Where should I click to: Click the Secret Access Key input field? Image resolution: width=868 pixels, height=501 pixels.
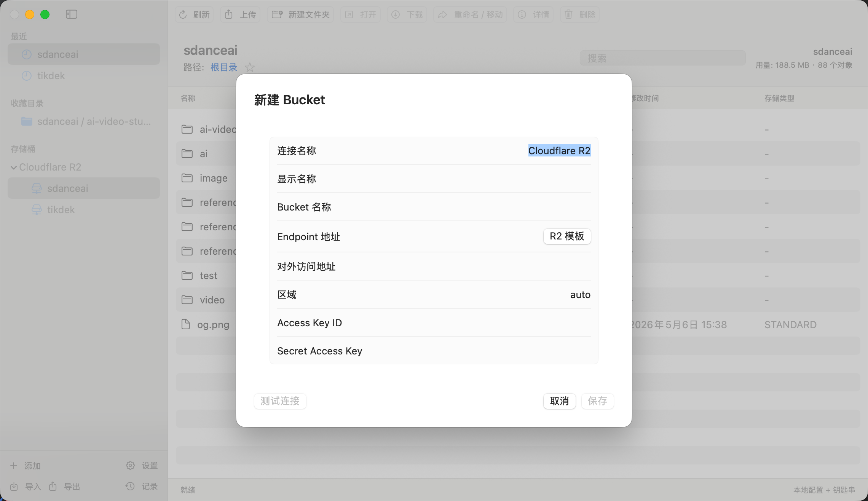[434, 351]
